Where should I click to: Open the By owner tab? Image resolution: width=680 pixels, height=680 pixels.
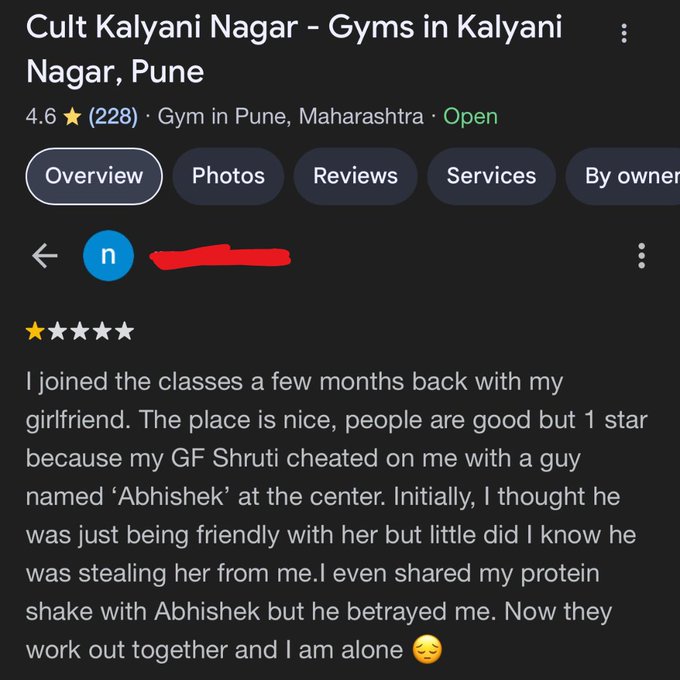623,176
